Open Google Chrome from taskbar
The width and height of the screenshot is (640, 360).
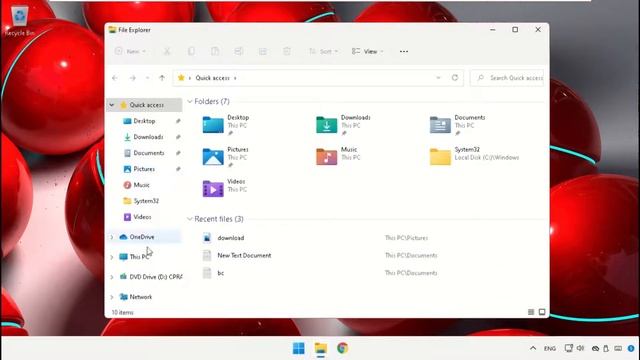342,348
